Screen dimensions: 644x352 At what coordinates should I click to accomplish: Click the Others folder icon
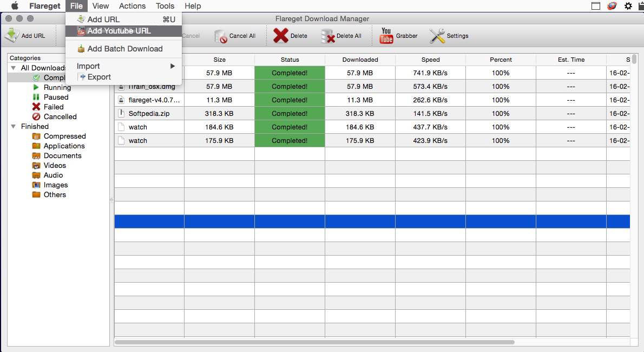click(36, 194)
